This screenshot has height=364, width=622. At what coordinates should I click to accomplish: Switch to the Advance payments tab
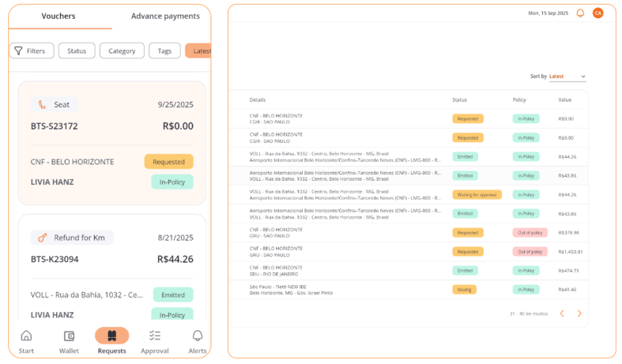pyautogui.click(x=165, y=16)
